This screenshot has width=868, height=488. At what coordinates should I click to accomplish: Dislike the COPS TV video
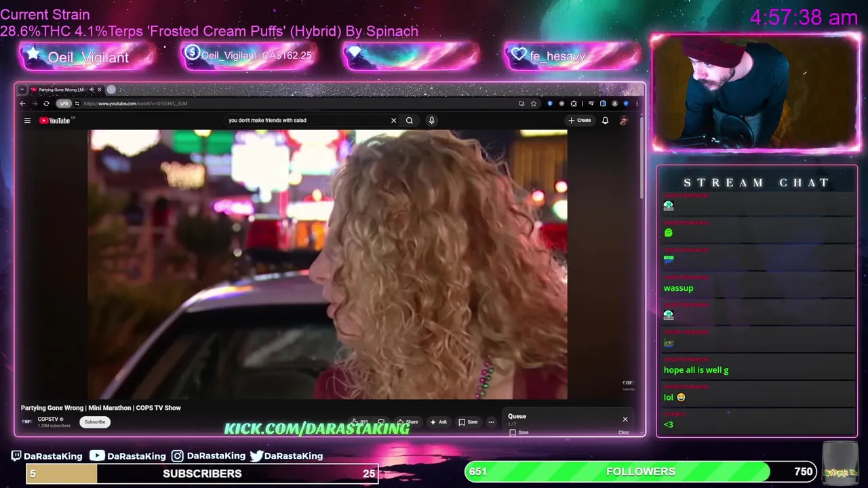point(381,422)
